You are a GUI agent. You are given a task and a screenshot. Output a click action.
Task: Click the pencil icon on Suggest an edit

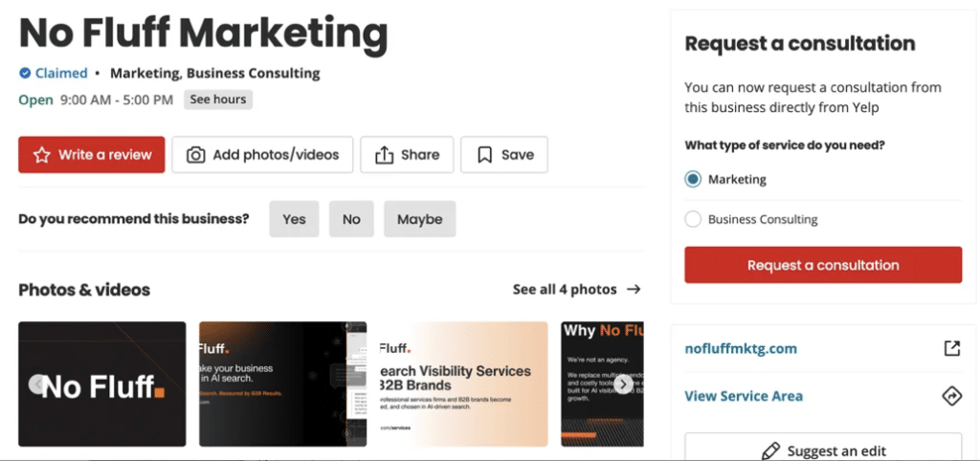[x=770, y=450]
